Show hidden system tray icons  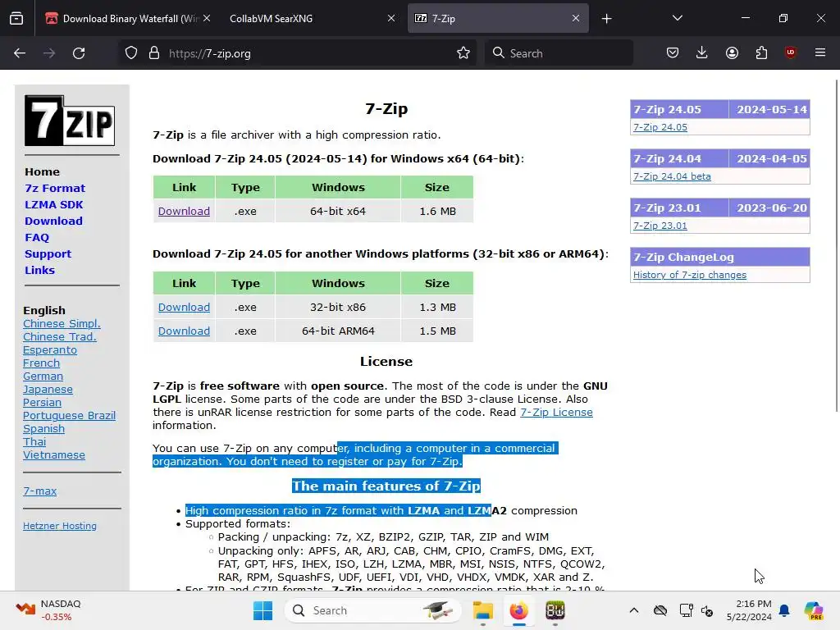tap(634, 610)
